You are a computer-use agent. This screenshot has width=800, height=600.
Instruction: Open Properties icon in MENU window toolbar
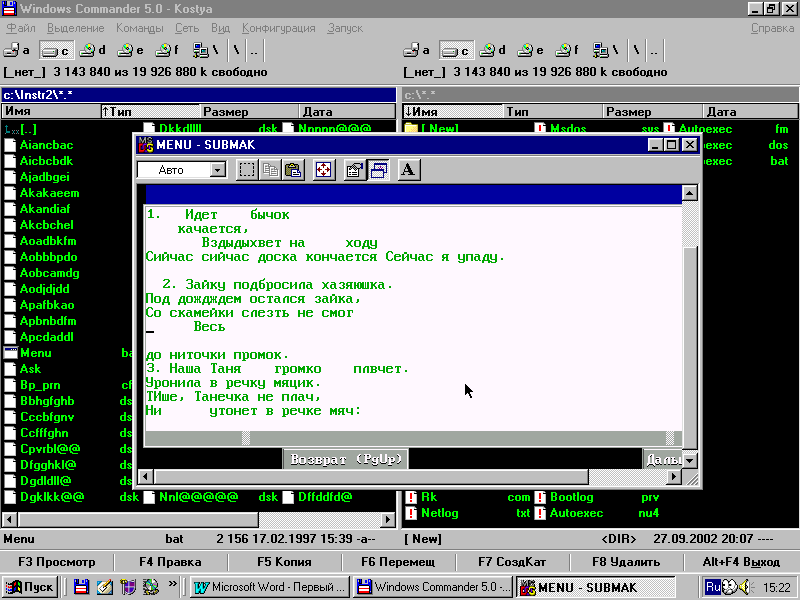pos(355,170)
